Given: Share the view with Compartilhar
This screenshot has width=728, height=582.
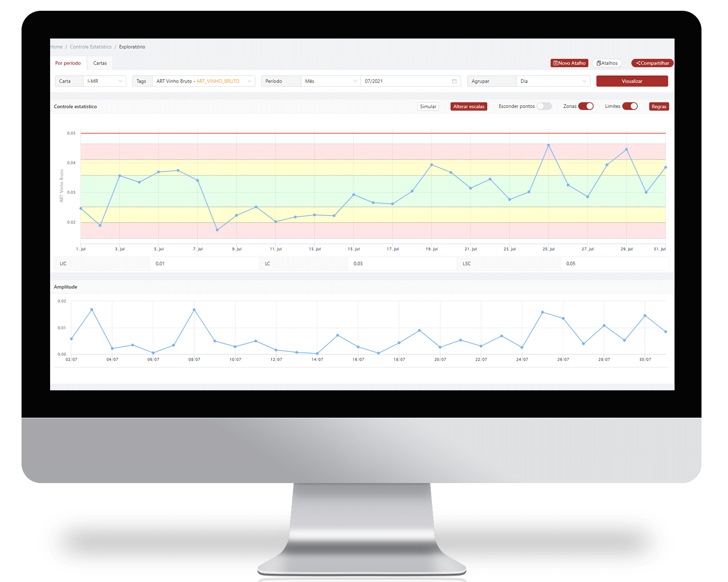Looking at the screenshot, I should 652,63.
